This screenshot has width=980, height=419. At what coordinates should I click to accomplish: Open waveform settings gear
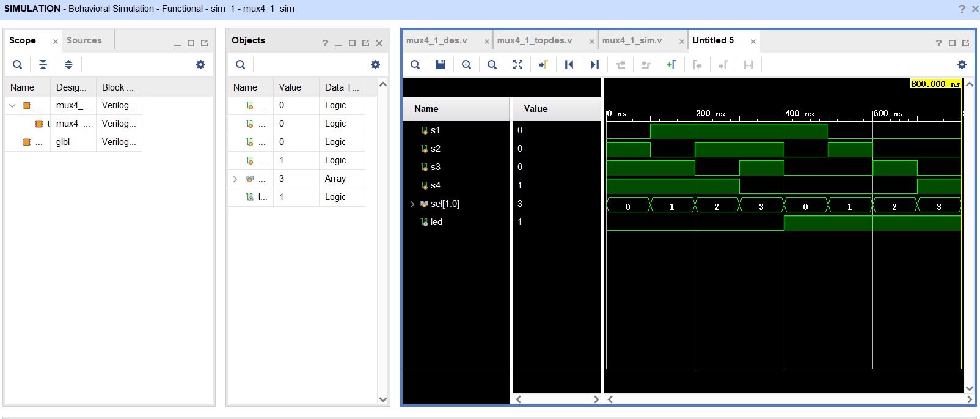[x=962, y=64]
